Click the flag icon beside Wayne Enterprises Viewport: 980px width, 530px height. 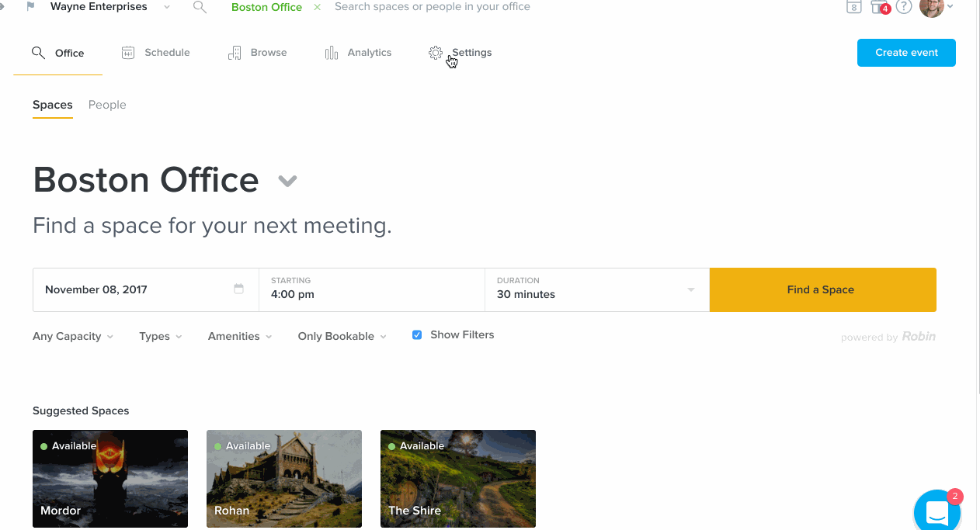[30, 7]
